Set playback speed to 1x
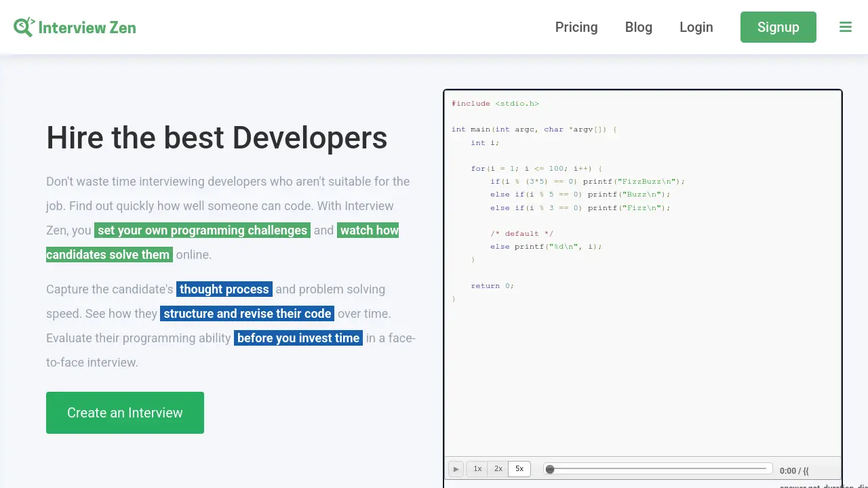Screen dimensions: 868x488 [x=477, y=469]
